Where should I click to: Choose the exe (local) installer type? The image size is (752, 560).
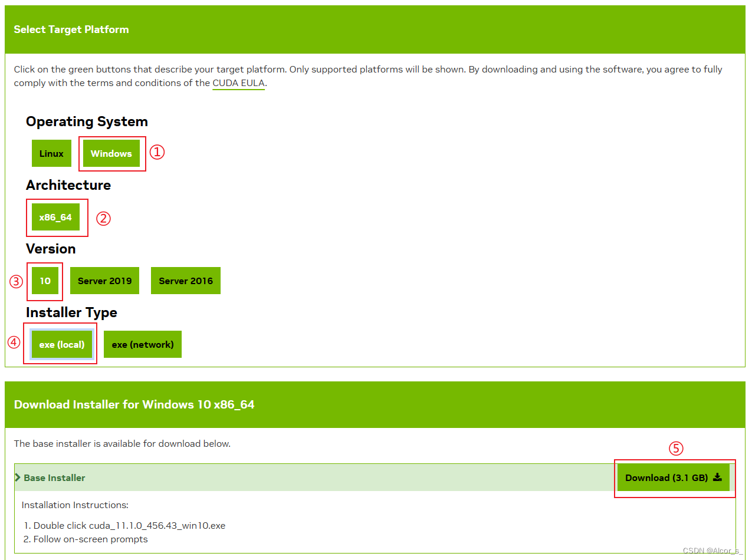tap(62, 344)
